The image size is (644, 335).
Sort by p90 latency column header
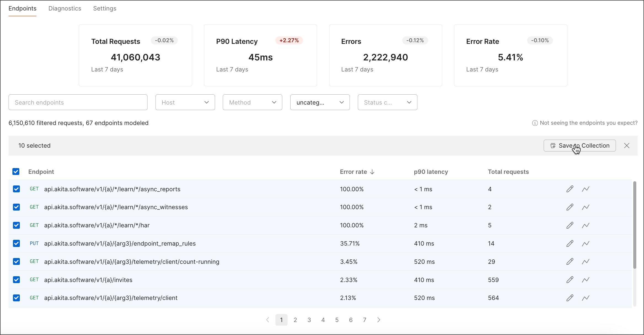click(x=431, y=172)
